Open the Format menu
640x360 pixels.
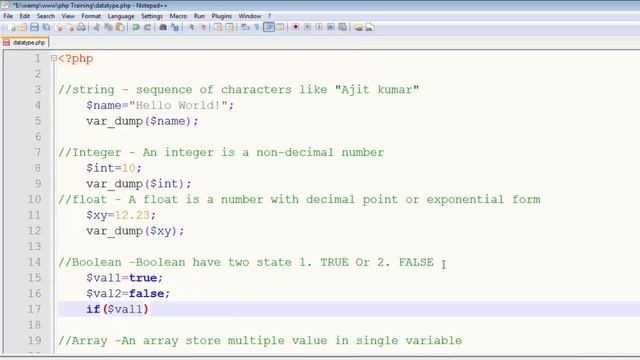click(x=91, y=16)
